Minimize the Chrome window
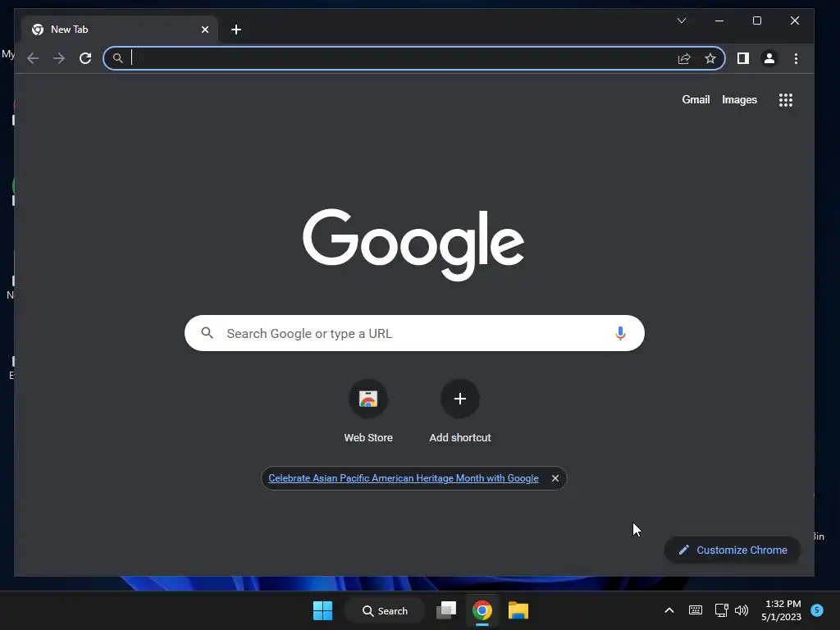The image size is (840, 630). coord(719,21)
